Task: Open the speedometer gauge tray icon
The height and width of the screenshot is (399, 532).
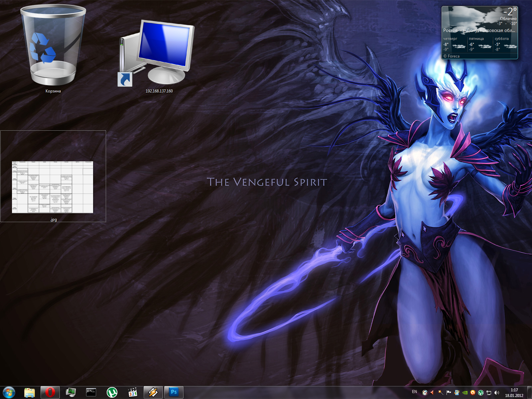Action: (x=425, y=393)
